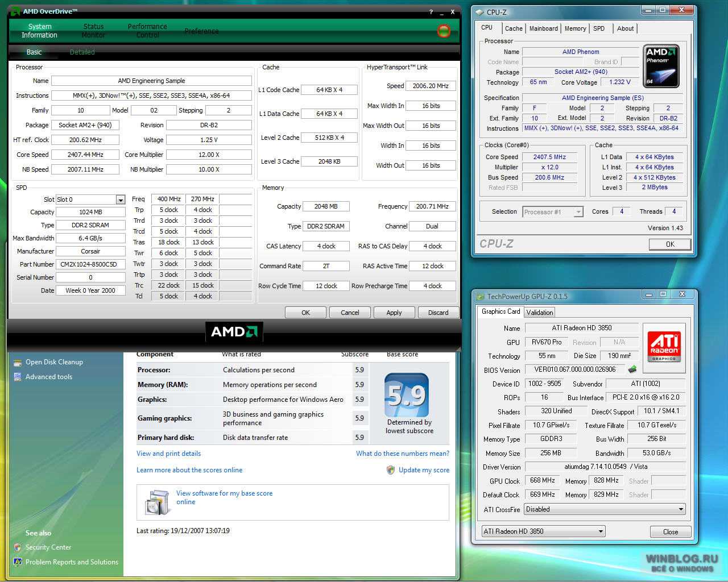Screen dimensions: 728x582
Task: Open the Performance Control menu
Action: pyautogui.click(x=147, y=31)
